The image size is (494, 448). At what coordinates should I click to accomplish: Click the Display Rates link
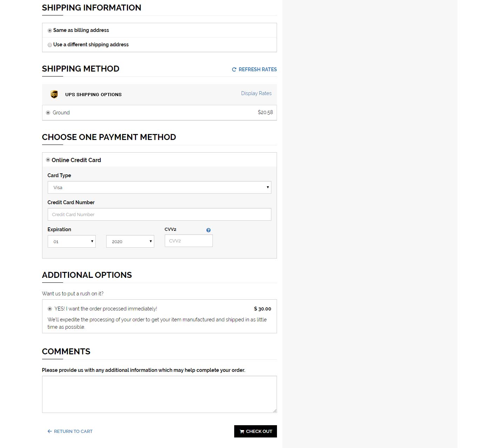tap(256, 93)
